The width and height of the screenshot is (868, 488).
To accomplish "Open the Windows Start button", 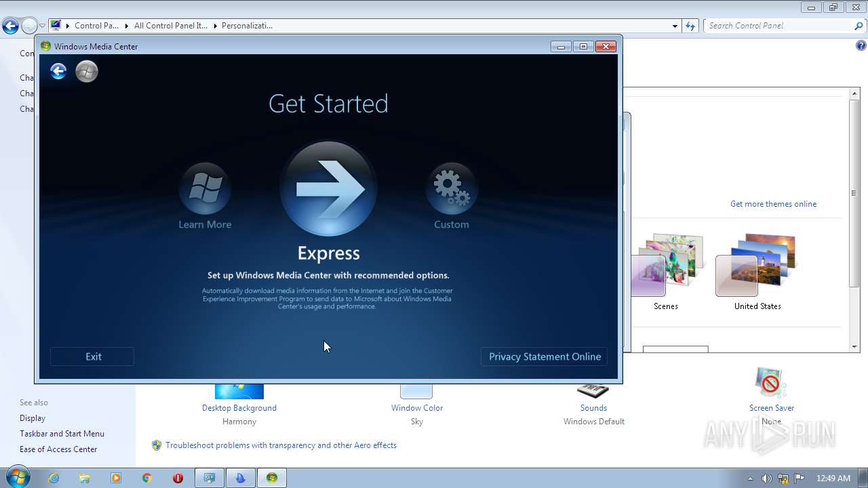I will coord(17,478).
